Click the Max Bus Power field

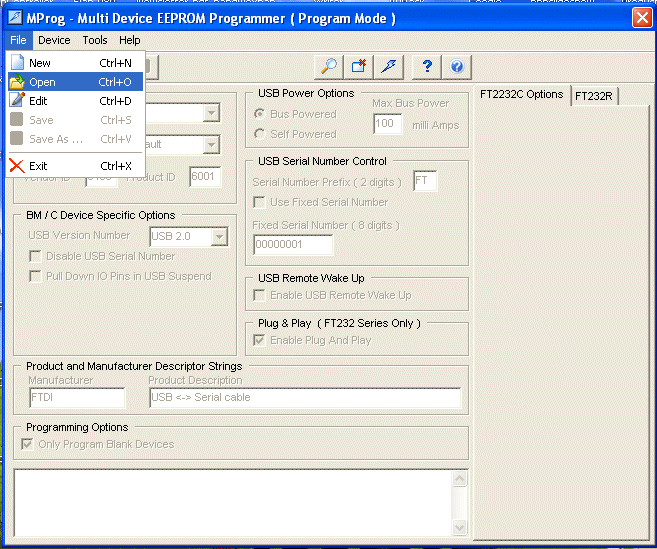[x=388, y=124]
